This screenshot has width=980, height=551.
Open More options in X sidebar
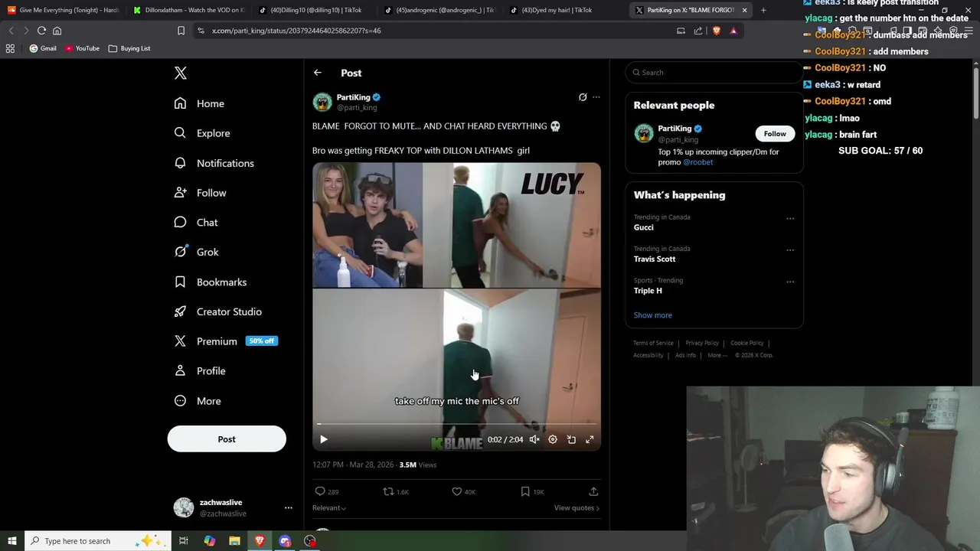[198, 401]
